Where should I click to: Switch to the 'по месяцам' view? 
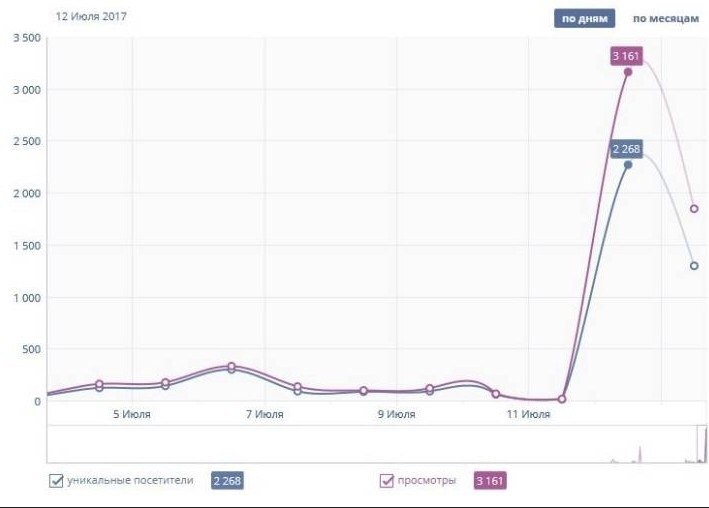(666, 19)
